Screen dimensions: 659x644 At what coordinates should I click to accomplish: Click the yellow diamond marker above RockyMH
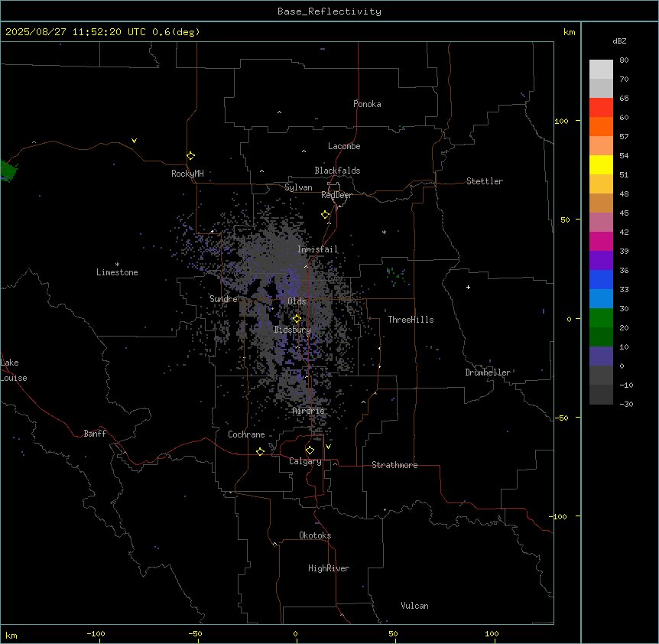click(x=191, y=156)
